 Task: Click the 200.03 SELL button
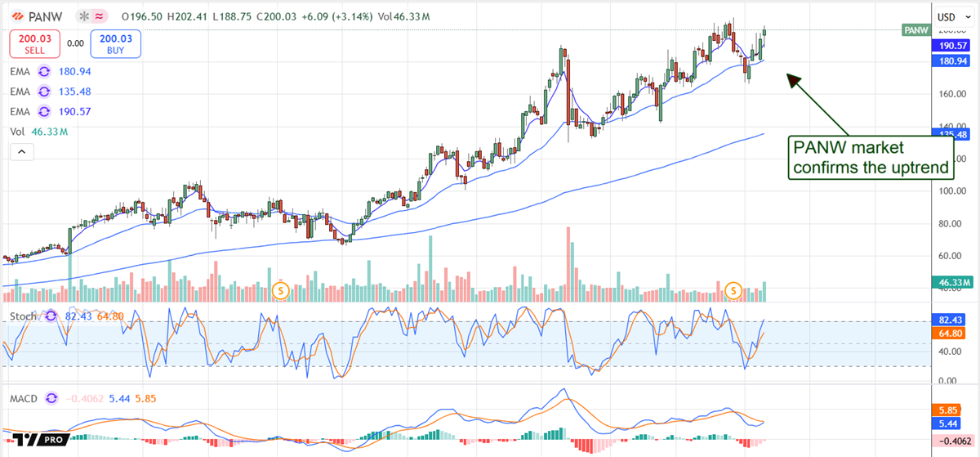(33, 43)
